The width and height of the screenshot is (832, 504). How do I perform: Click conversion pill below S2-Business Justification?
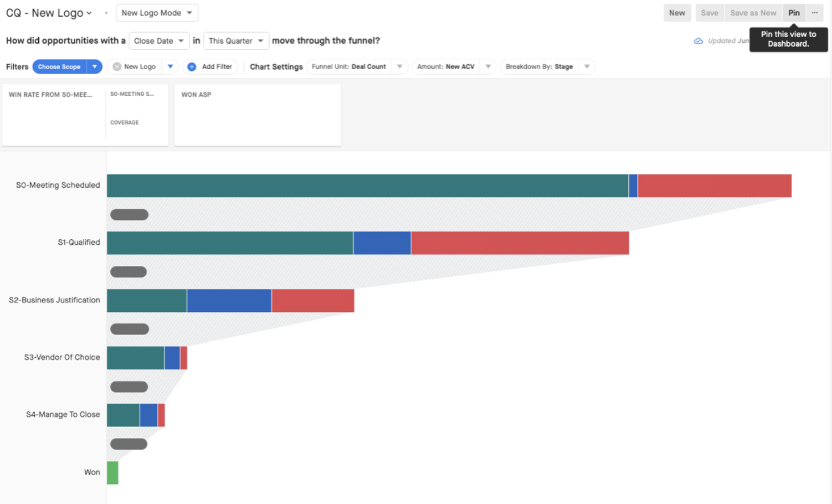[x=130, y=329]
